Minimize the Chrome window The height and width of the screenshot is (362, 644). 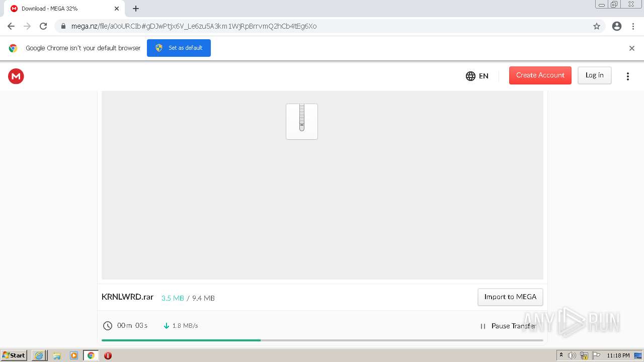[x=602, y=5]
